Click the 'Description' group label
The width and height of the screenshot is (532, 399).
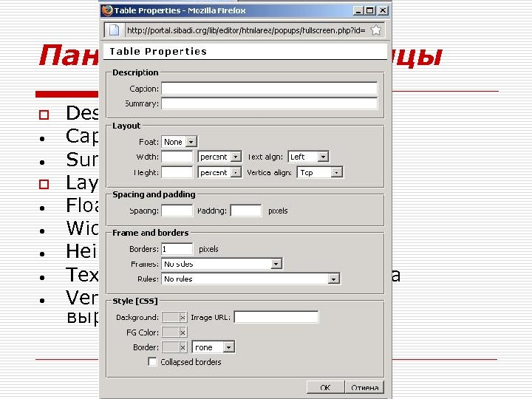(135, 72)
